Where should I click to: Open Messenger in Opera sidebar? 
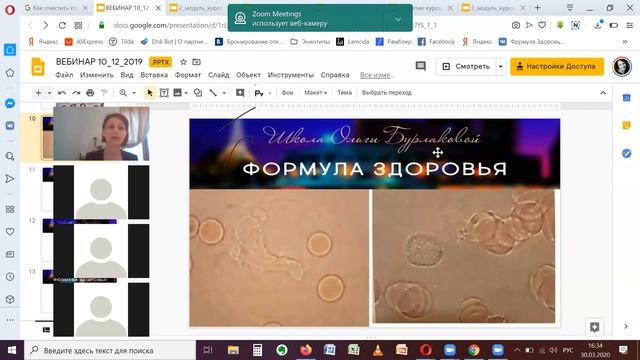click(x=10, y=104)
